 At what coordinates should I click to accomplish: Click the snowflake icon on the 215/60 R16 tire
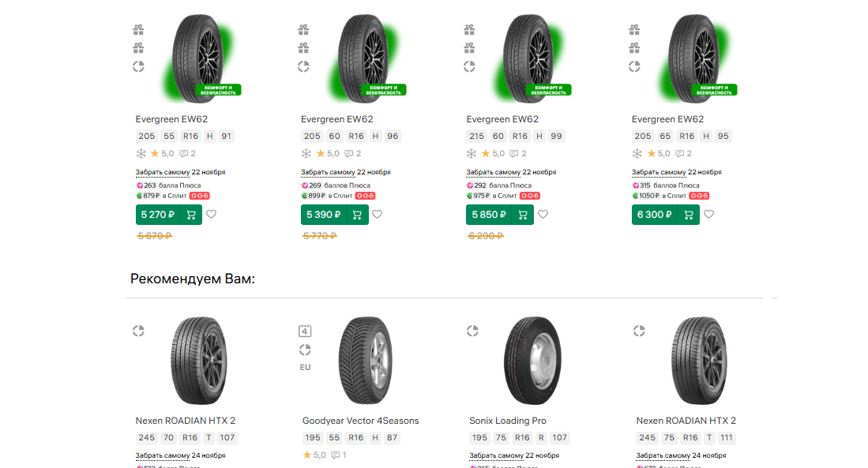point(472,154)
